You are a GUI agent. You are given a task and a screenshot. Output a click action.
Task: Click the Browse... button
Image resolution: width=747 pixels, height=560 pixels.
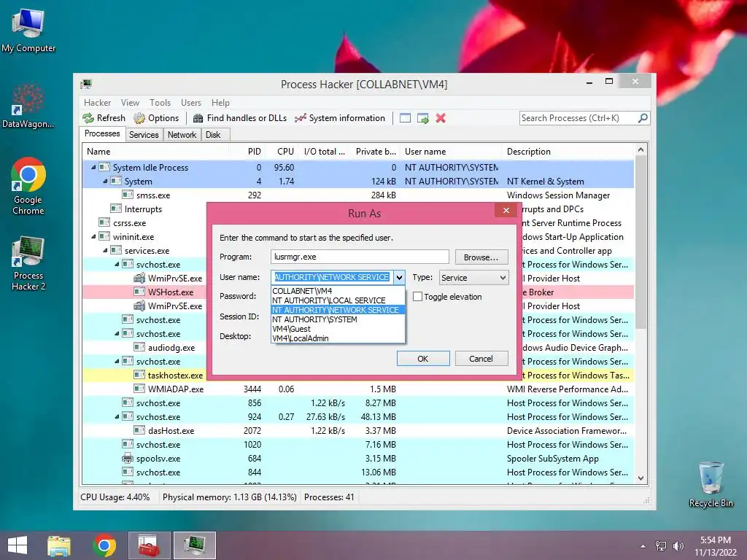coord(481,257)
